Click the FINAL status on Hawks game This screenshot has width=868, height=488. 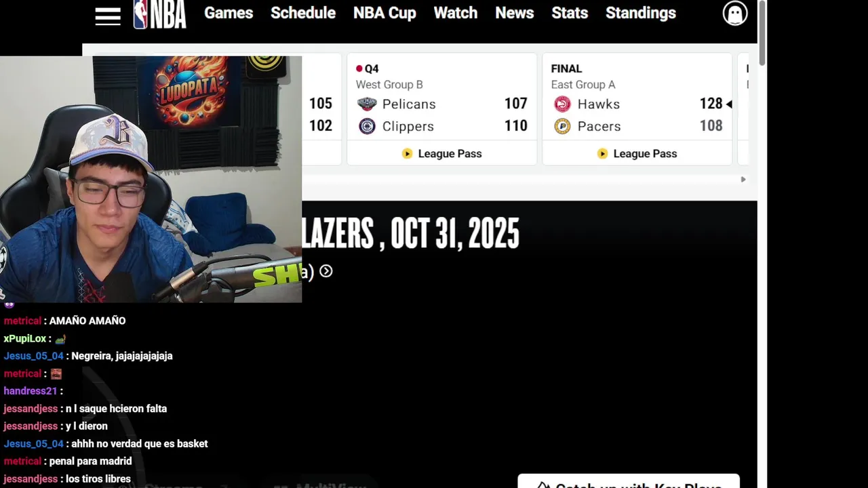pos(566,68)
